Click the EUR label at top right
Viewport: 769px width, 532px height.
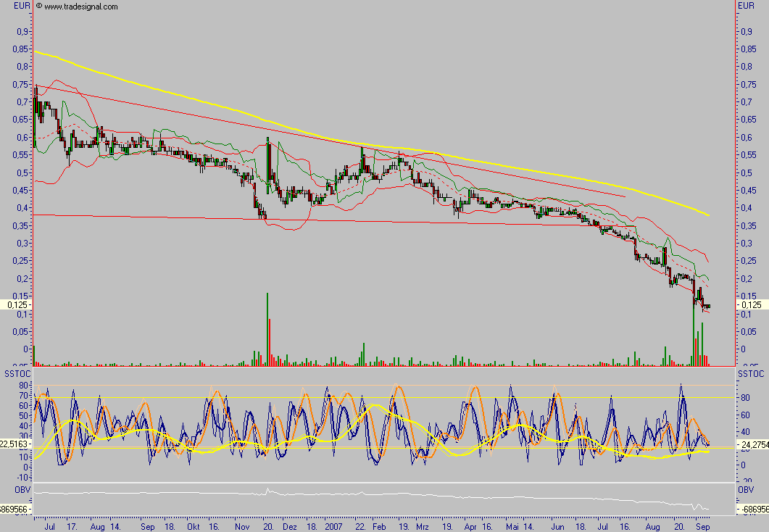coord(747,7)
